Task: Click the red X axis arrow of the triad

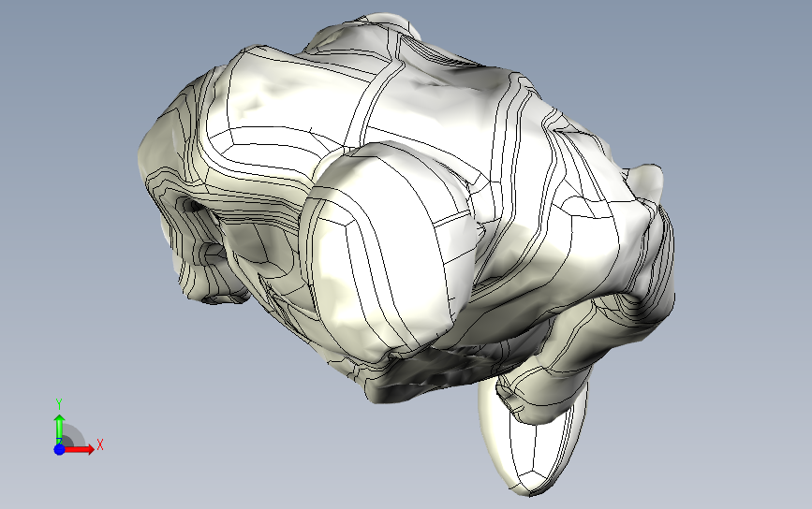Action: click(x=79, y=449)
